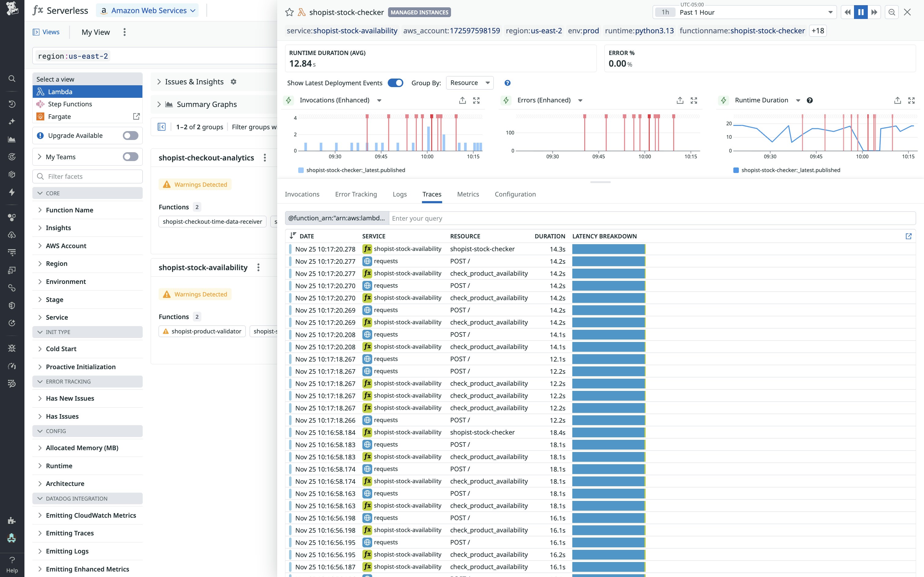Expand the Cold Start facet
This screenshot has height=577, width=924.
[x=61, y=348]
